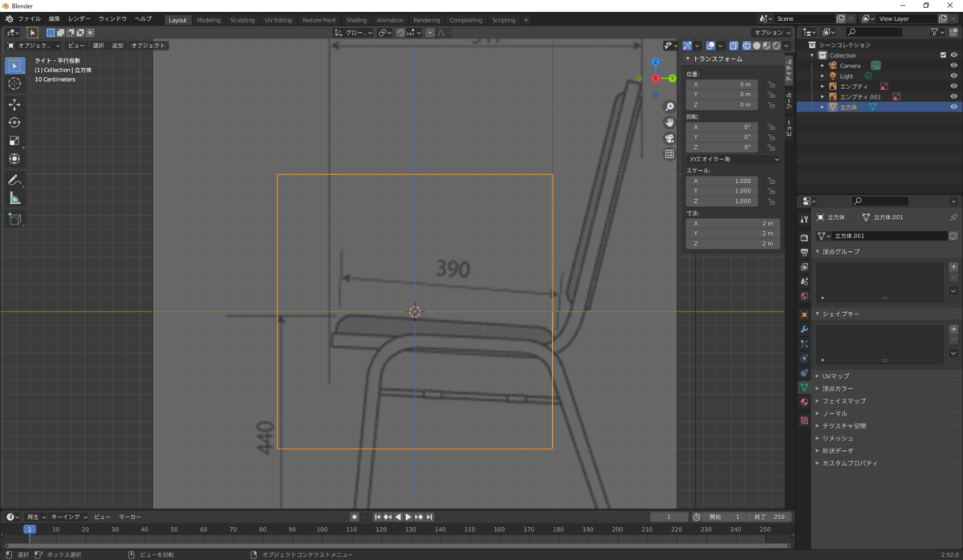Screen dimensions: 963x560
Task: Open the オプション dropdown in viewport header
Action: pyautogui.click(x=772, y=33)
